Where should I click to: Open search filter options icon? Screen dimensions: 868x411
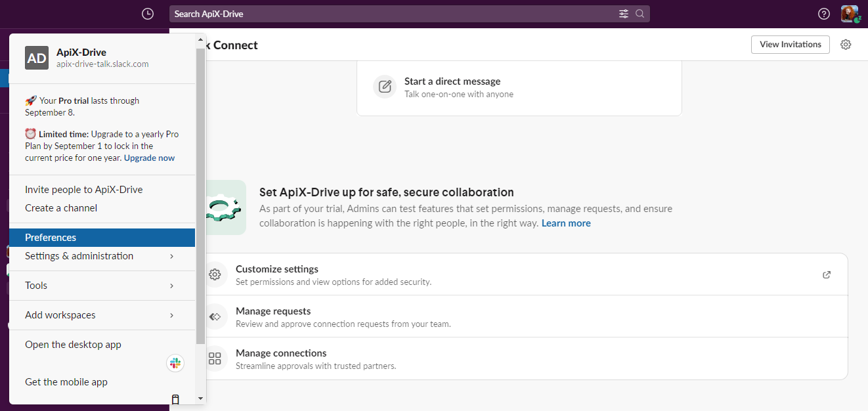[624, 14]
